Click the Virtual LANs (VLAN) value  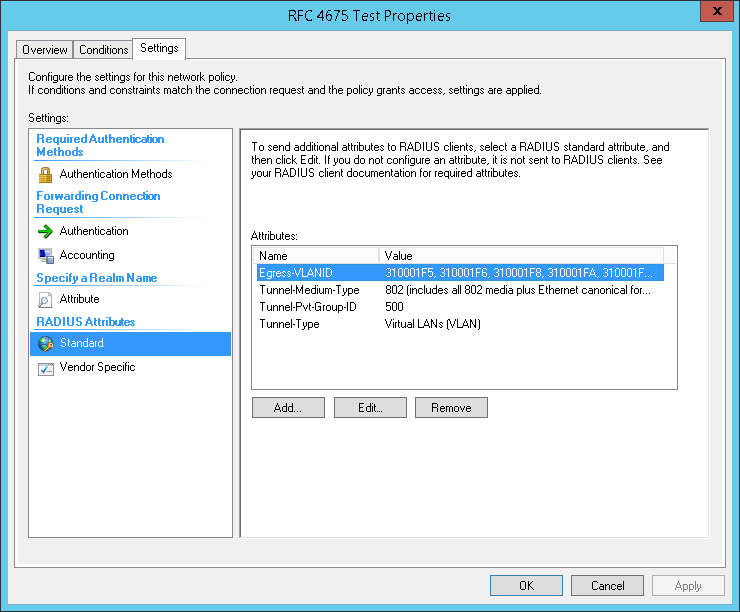(433, 324)
